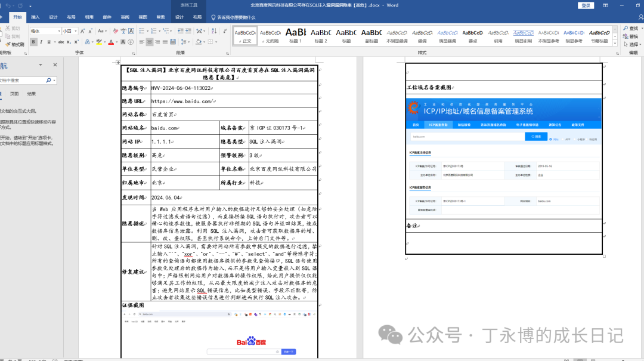644x361 pixels.
Task: Open the Paragraph dialog launcher
Action: click(227, 54)
